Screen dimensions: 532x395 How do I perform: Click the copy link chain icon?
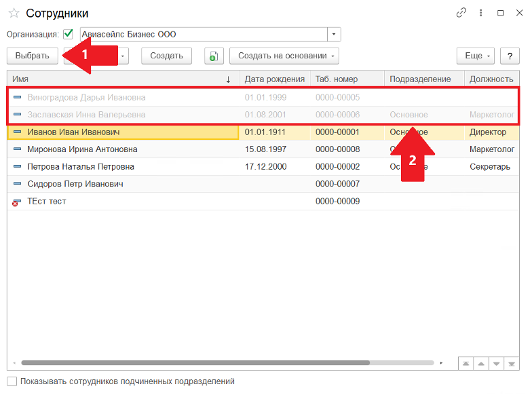pyautogui.click(x=461, y=13)
